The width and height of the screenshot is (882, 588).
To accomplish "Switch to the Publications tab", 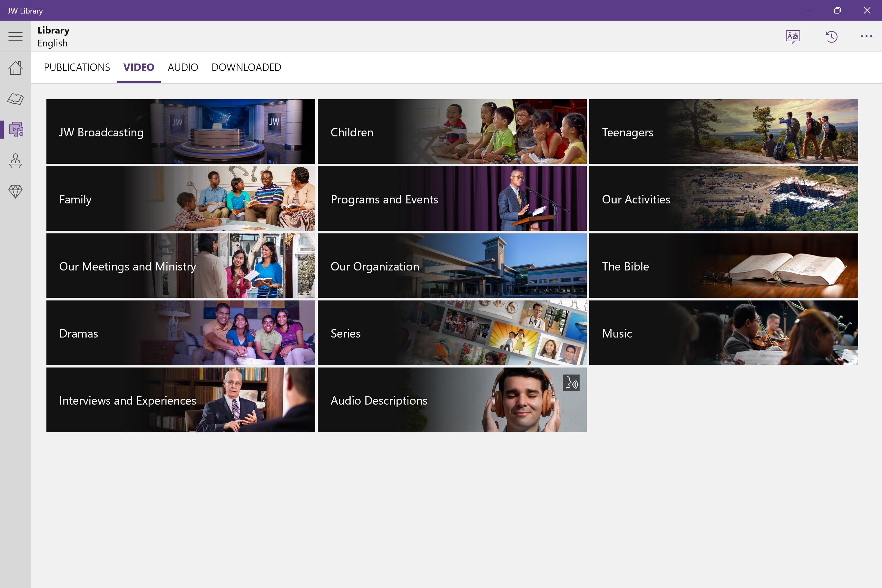I will click(77, 67).
